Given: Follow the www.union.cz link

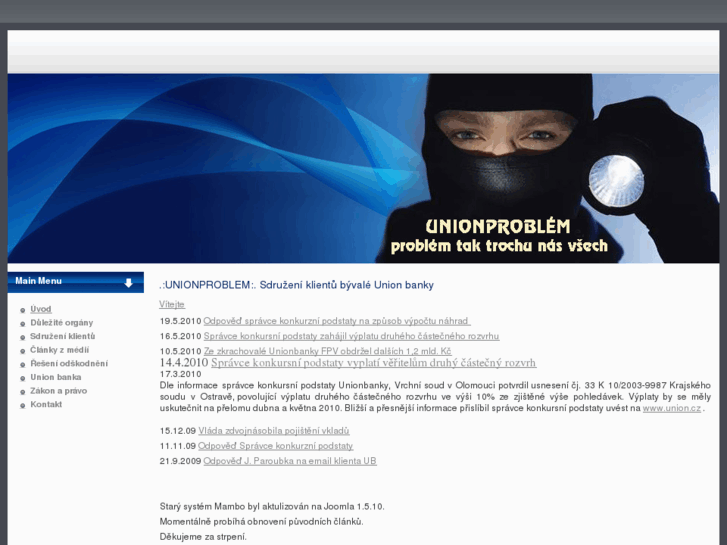Looking at the screenshot, I should (672, 408).
